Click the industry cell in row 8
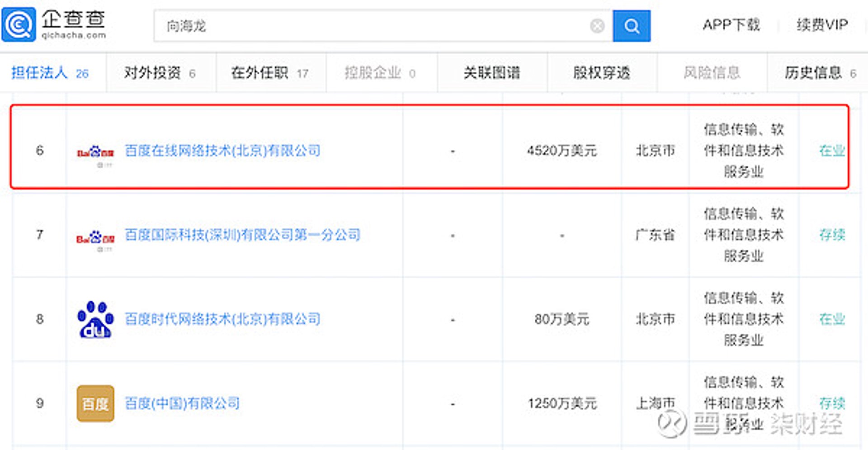Viewport: 868px width, 450px height. click(x=744, y=319)
